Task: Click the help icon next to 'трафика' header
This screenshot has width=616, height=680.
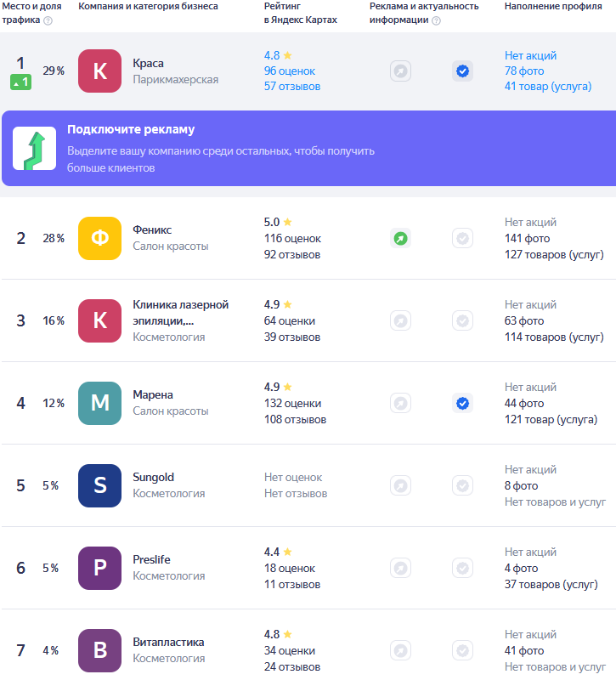Action: (48, 20)
